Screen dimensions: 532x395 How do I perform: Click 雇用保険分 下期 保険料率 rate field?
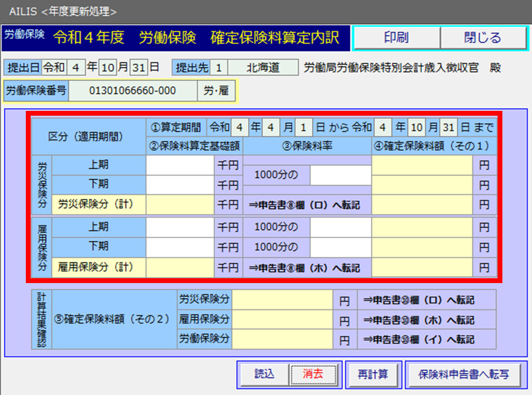(340, 248)
